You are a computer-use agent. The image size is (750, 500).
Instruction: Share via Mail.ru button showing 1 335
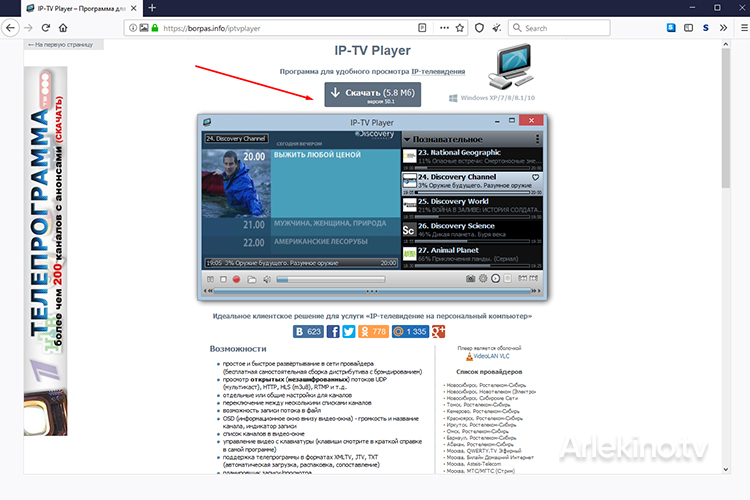click(410, 332)
